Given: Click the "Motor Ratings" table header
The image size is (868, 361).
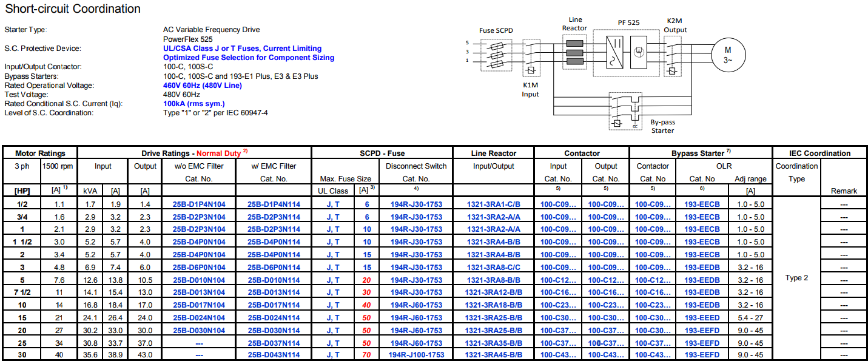Looking at the screenshot, I should (x=41, y=154).
